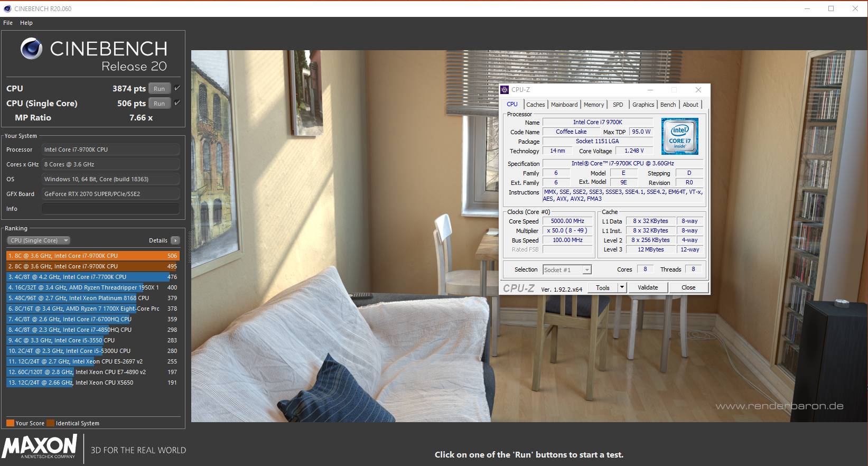Click the Info input field
The image size is (868, 466).
110,209
